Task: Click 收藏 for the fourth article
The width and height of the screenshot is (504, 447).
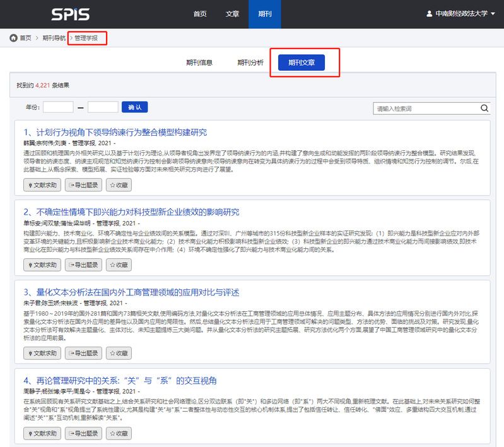Action: (119, 434)
